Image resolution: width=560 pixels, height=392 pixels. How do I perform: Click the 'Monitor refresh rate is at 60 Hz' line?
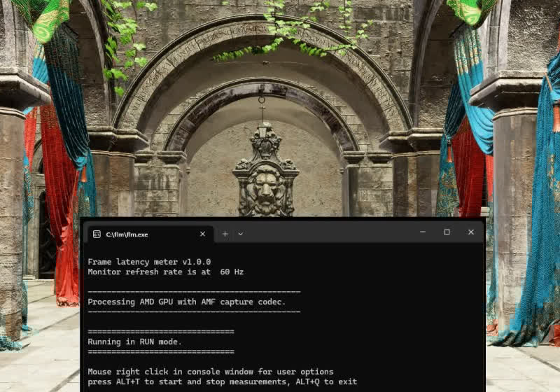click(166, 272)
